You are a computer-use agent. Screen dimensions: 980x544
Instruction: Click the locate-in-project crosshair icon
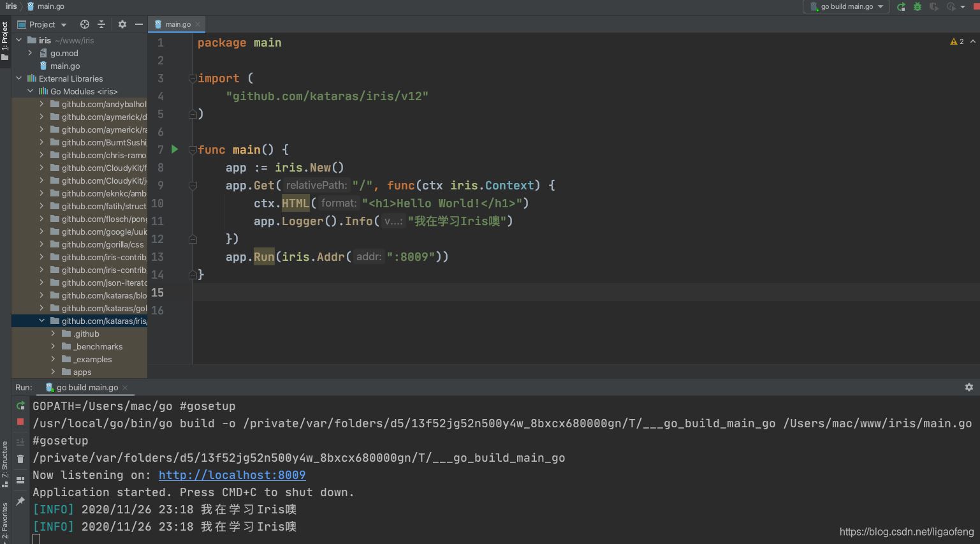click(84, 24)
